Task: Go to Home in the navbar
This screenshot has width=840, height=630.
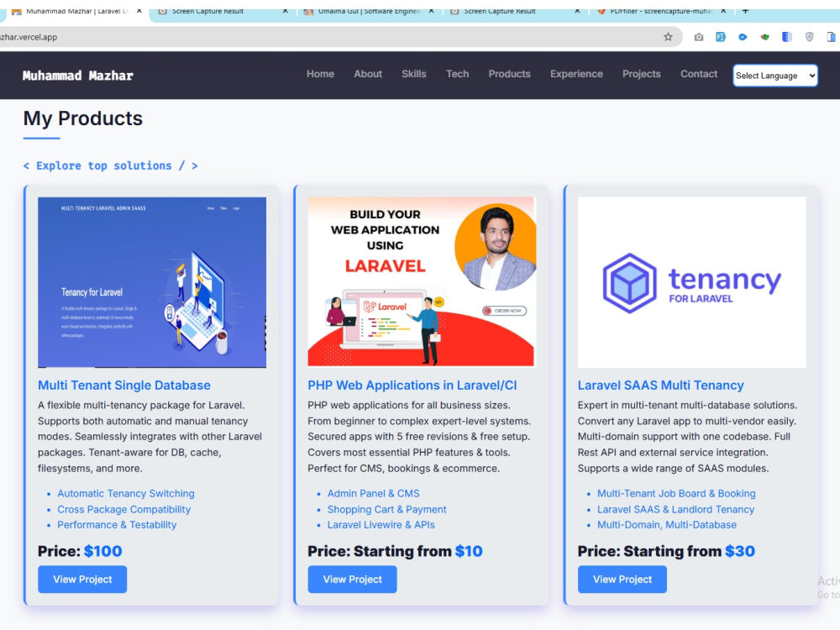Action: (320, 74)
